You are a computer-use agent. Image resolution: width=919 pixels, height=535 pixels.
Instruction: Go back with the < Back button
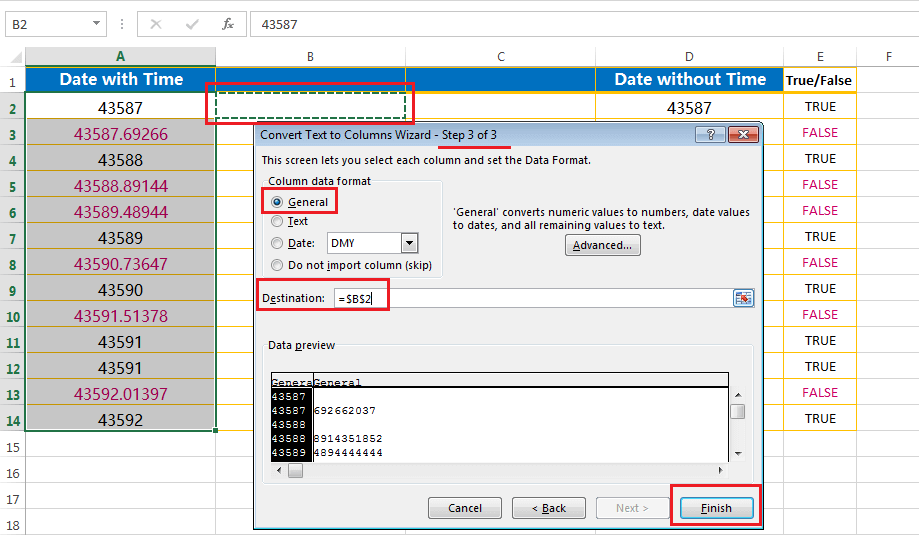549,508
